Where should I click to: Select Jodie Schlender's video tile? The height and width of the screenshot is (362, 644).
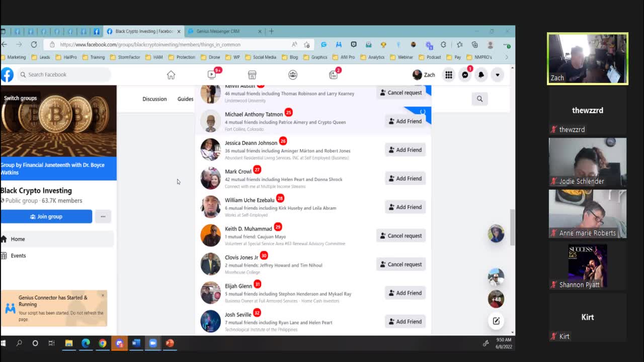[588, 162]
